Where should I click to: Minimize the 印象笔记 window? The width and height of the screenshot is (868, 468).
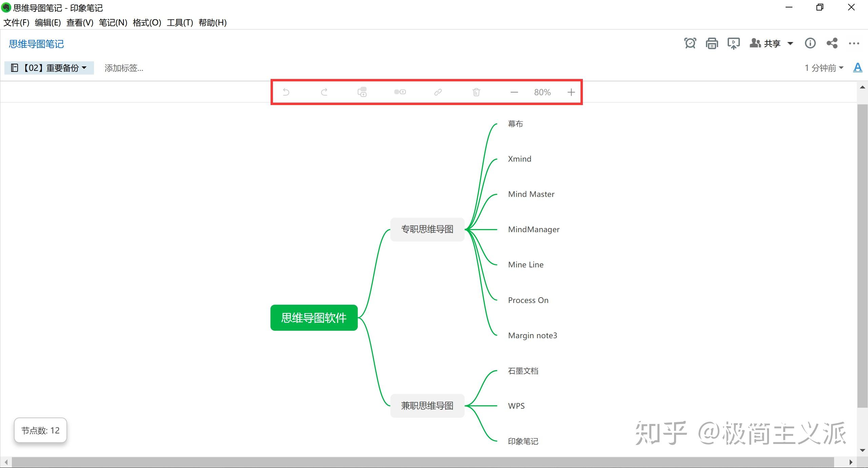[x=789, y=7]
